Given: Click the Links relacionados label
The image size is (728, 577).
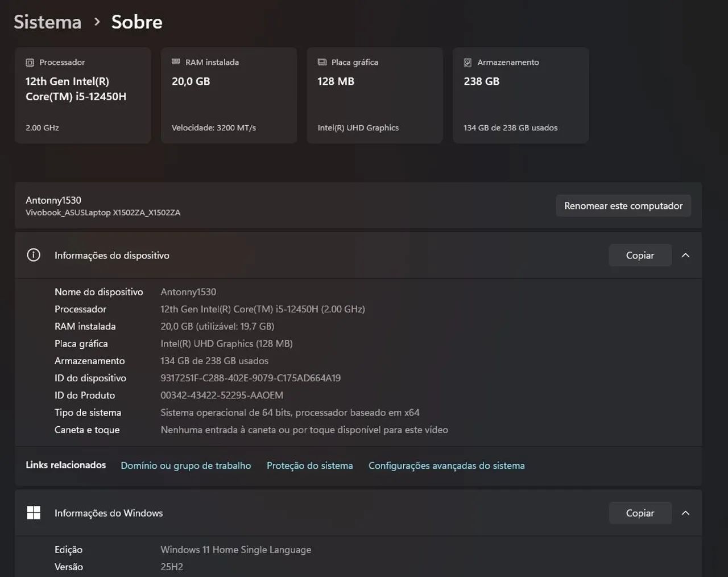Looking at the screenshot, I should [66, 465].
